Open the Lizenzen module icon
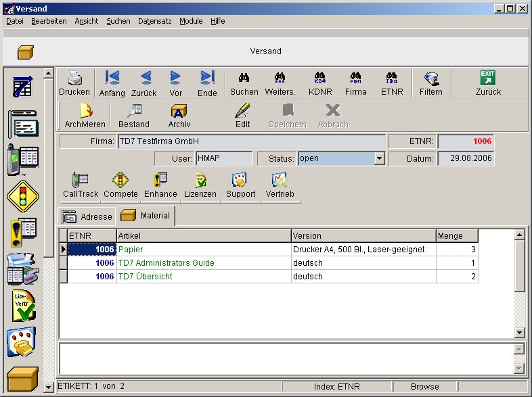532x397 pixels. pyautogui.click(x=200, y=185)
